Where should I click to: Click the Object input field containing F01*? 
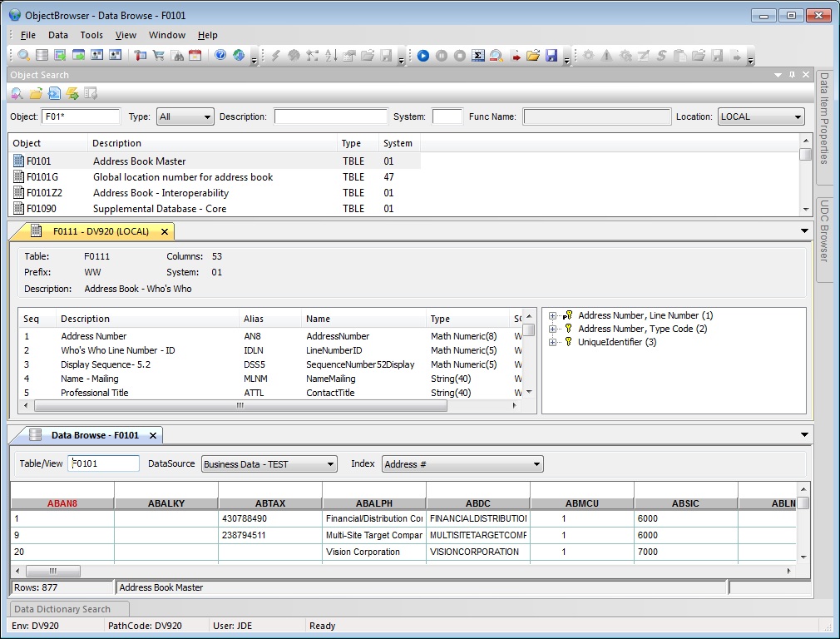[81, 117]
